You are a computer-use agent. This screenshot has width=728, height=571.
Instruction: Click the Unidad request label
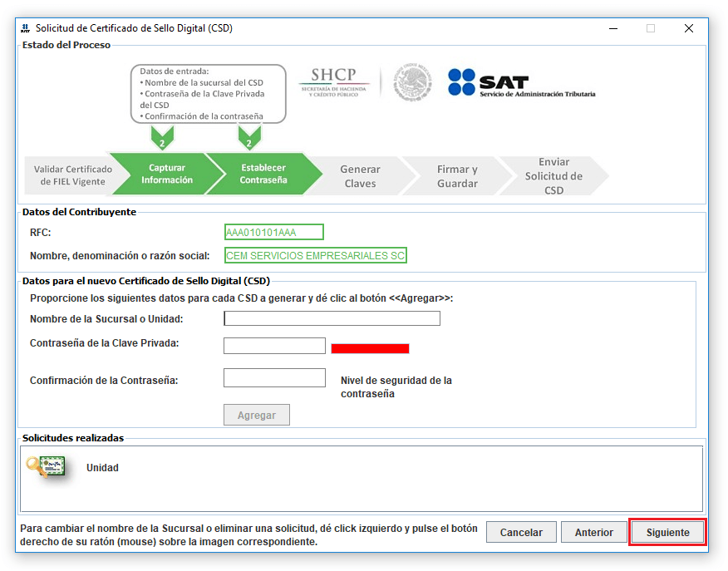point(102,467)
